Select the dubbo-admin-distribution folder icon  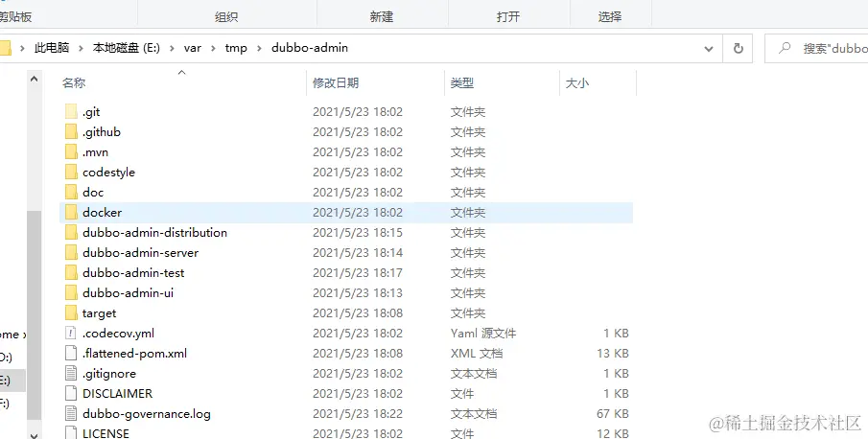pos(71,232)
